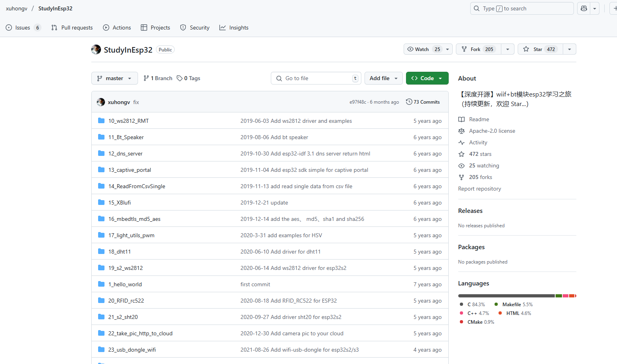Click the C 84.3% language entry
The image size is (617, 364).
click(x=472, y=304)
